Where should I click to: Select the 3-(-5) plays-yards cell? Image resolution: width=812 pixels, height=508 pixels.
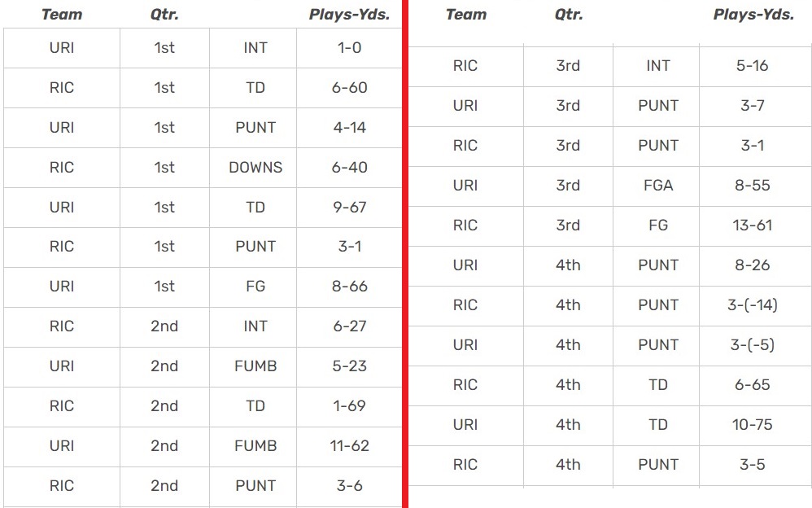[752, 345]
